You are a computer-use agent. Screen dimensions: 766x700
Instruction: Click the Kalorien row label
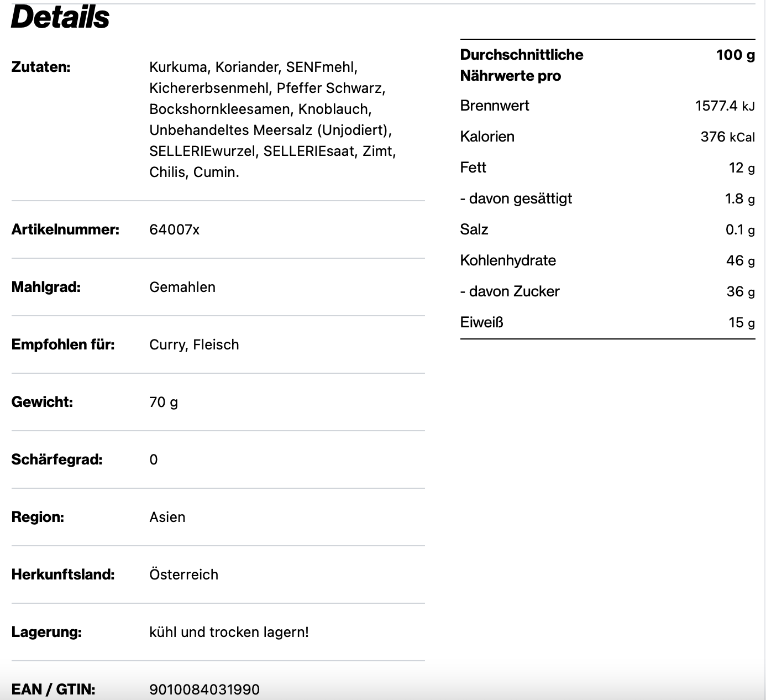coord(487,137)
